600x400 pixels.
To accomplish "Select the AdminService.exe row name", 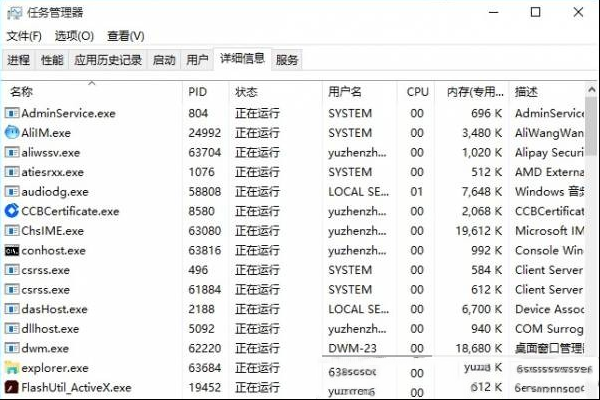I will tap(68, 113).
